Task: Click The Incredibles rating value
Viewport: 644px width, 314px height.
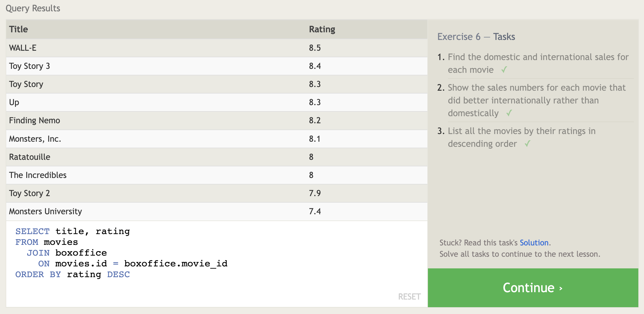Action: [311, 175]
